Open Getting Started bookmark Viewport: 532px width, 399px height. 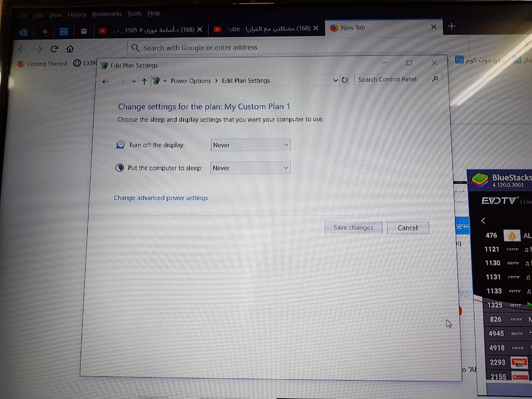(42, 64)
